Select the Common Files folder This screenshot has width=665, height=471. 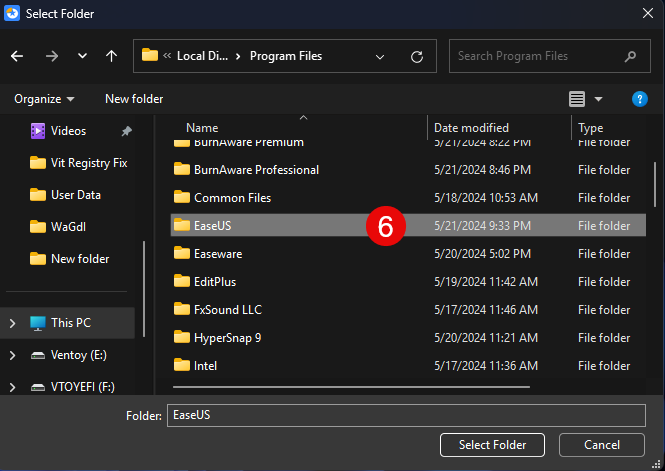pos(408,198)
